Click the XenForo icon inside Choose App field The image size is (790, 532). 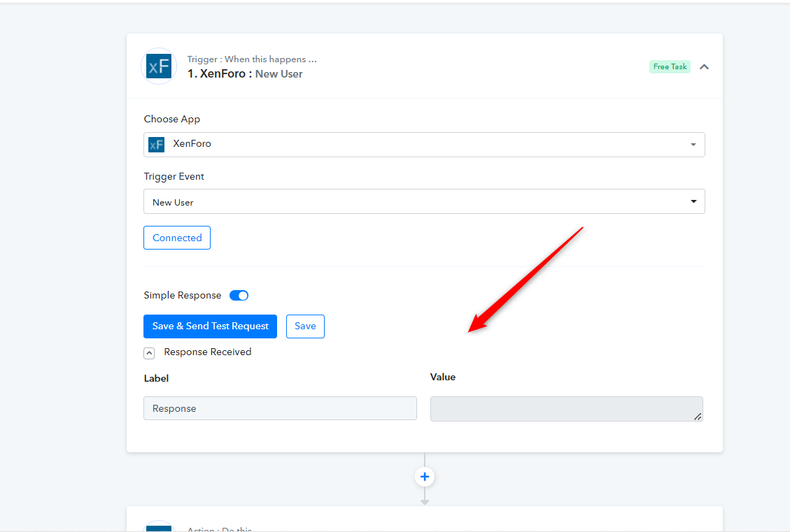(x=156, y=145)
